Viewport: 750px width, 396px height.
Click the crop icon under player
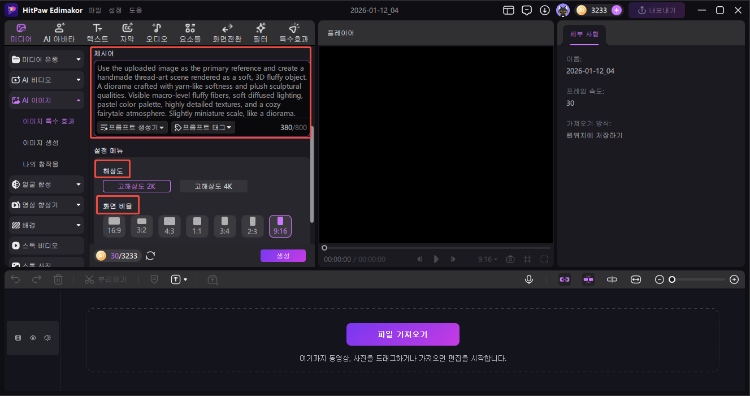[x=528, y=259]
